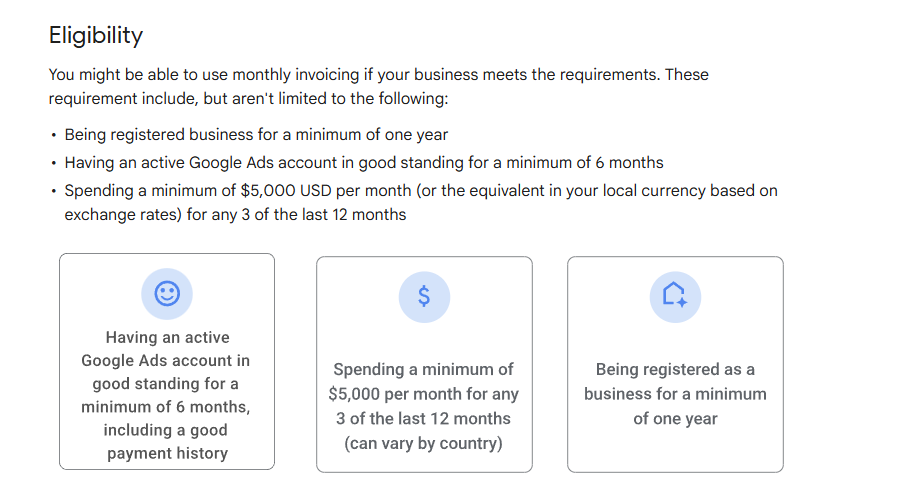The image size is (911, 478).
Task: Click '3 of the last 12 months' card text
Action: click(424, 419)
